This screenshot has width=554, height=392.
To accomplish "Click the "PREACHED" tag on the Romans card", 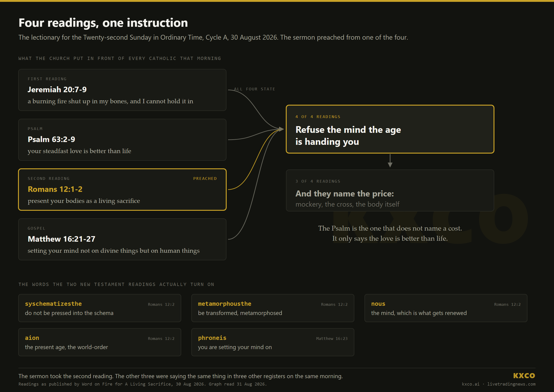I will pyautogui.click(x=205, y=178).
